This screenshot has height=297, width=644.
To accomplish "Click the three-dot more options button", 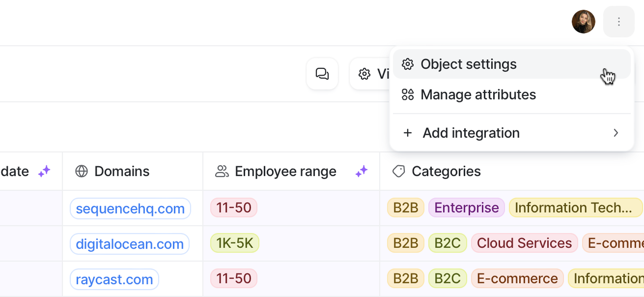I will coord(619,22).
